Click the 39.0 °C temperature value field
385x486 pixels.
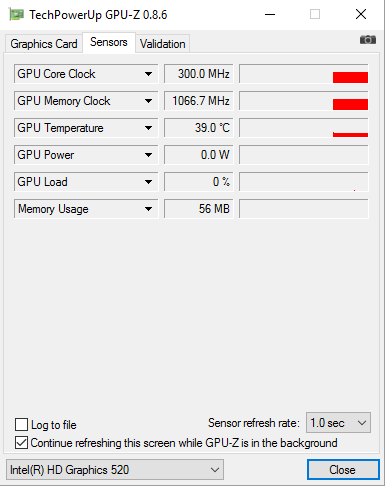(x=198, y=128)
